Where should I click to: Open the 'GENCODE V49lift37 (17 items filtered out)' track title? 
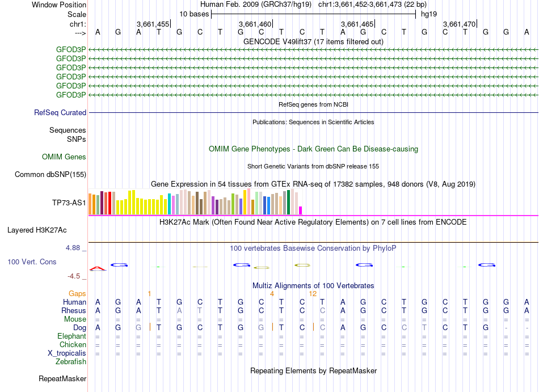pos(313,41)
